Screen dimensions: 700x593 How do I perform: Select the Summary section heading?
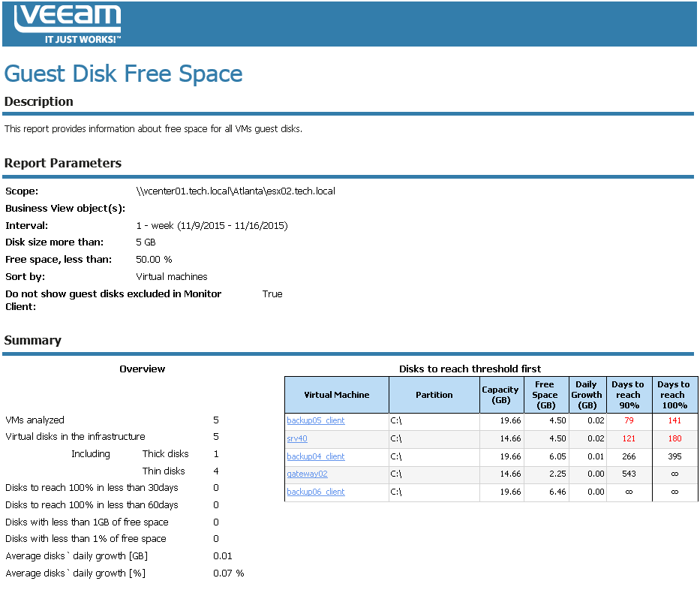click(32, 340)
